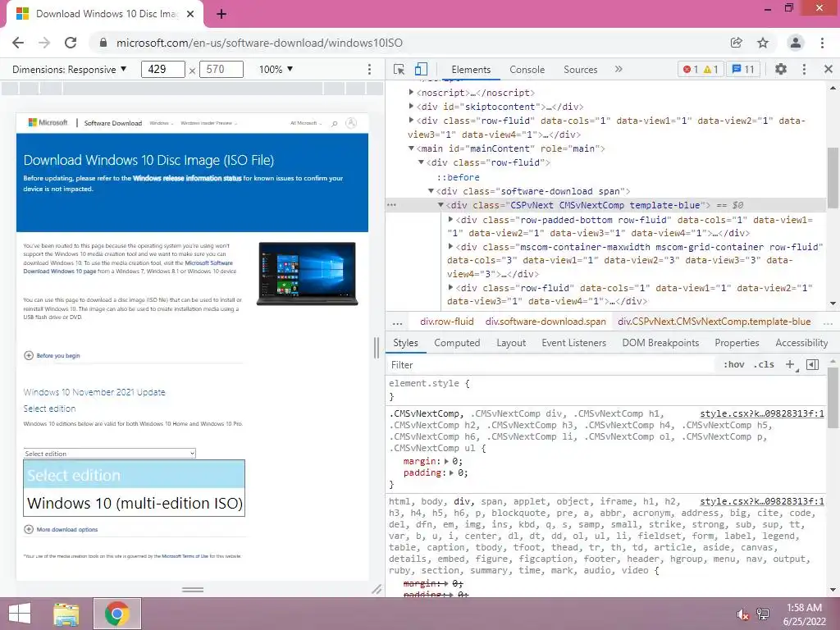Click the browser forward arrow
The height and width of the screenshot is (630, 840).
tap(44, 43)
